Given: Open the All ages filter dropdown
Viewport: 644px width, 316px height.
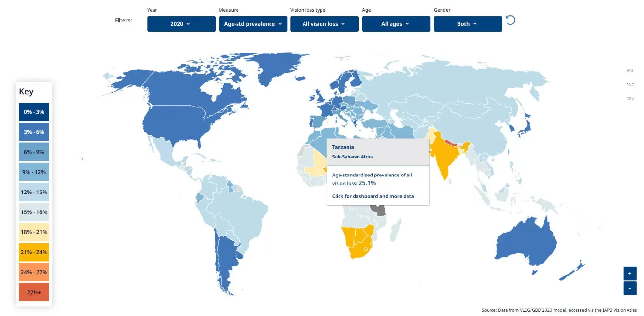Looking at the screenshot, I should tap(396, 24).
